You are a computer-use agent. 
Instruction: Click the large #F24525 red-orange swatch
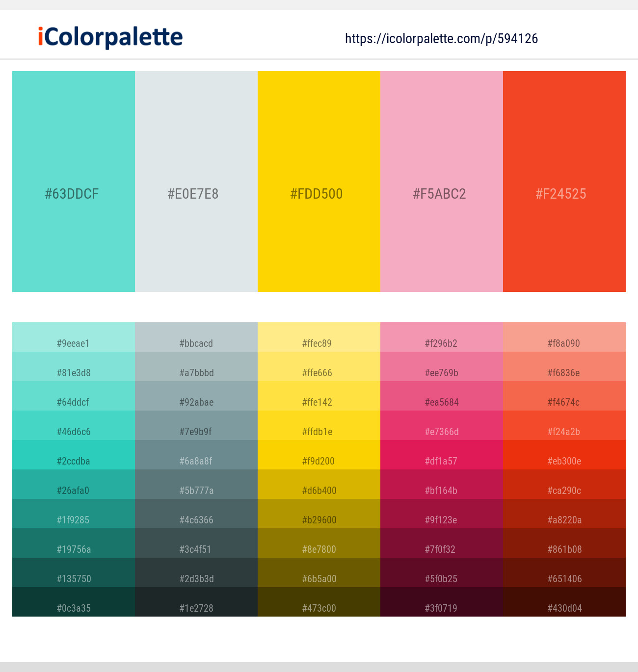pyautogui.click(x=564, y=181)
